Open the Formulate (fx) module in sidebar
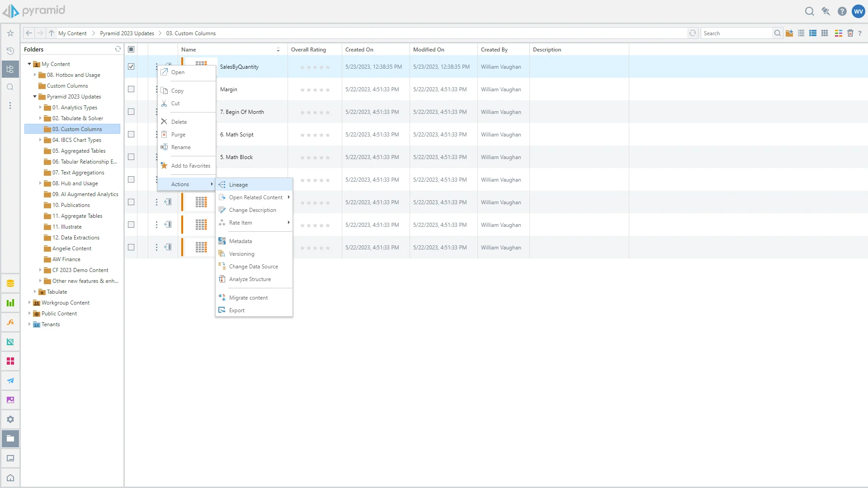868x488 pixels. click(x=10, y=322)
